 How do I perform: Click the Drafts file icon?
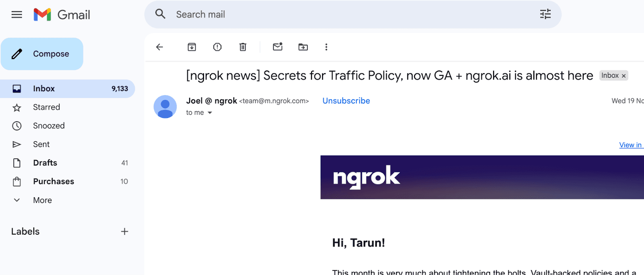click(17, 163)
